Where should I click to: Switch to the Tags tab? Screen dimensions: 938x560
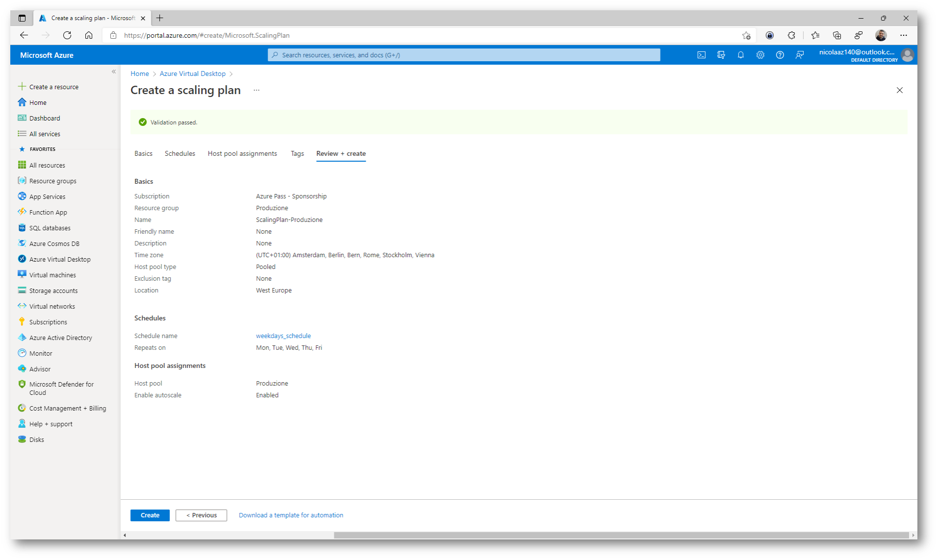click(x=297, y=153)
